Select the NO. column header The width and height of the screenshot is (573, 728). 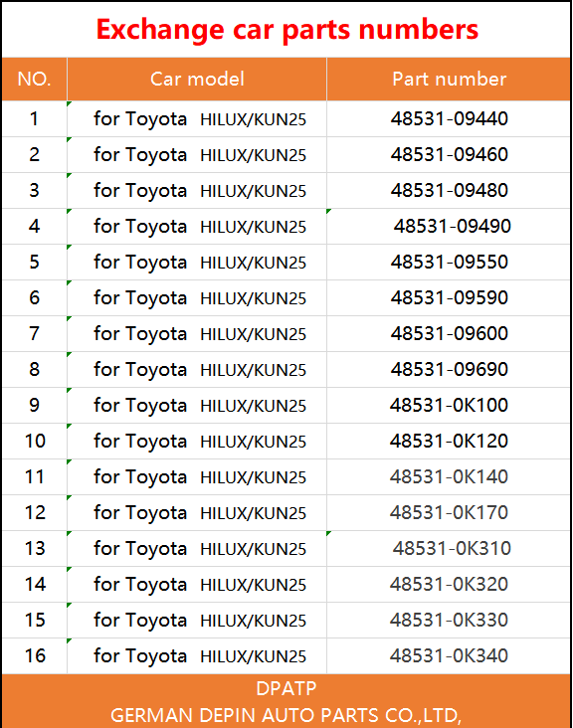[35, 79]
